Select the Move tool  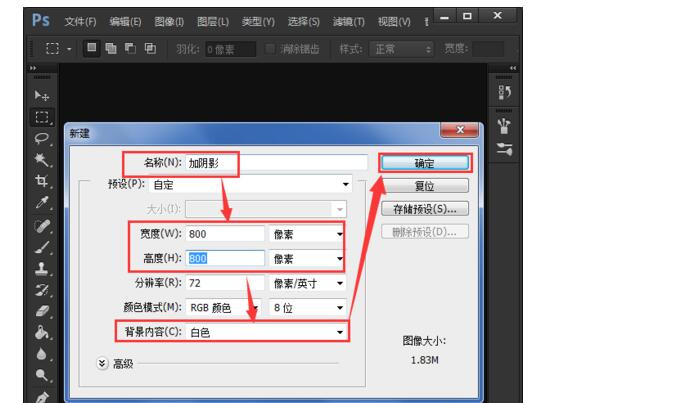[42, 95]
